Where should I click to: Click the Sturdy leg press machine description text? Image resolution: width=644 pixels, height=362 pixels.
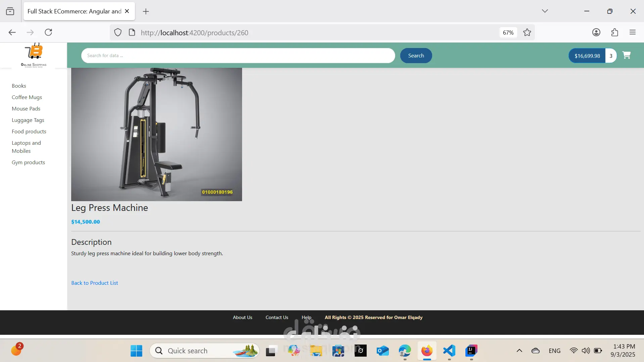point(147,254)
